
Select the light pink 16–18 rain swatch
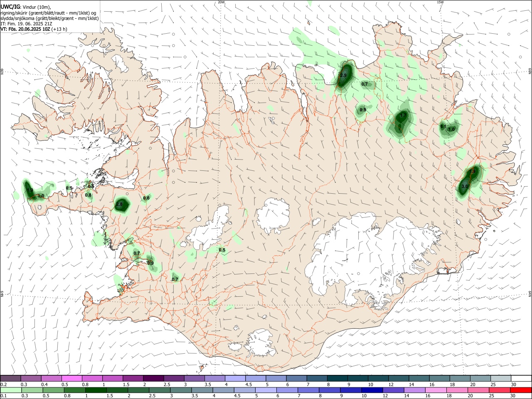(x=436, y=390)
